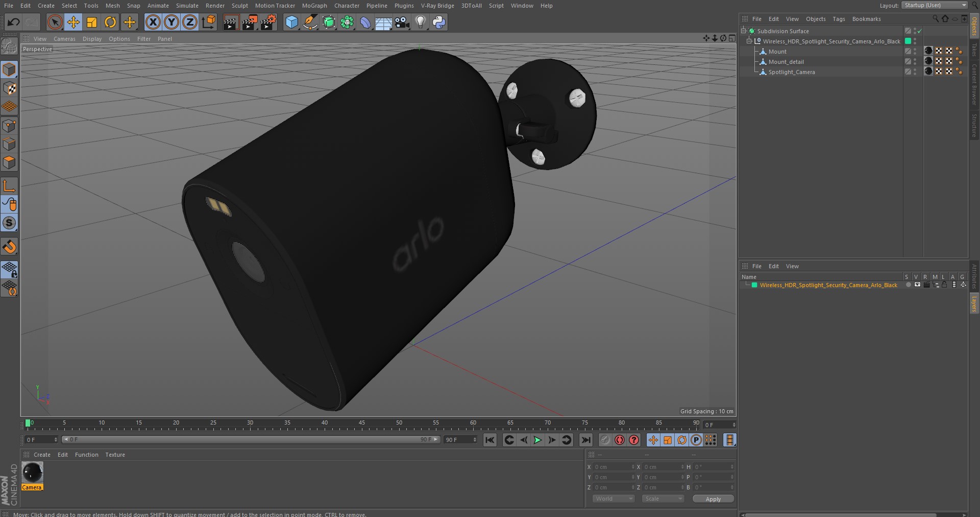Add a Subdivision Surface generator
Viewport: 980px width, 517px height.
(329, 22)
